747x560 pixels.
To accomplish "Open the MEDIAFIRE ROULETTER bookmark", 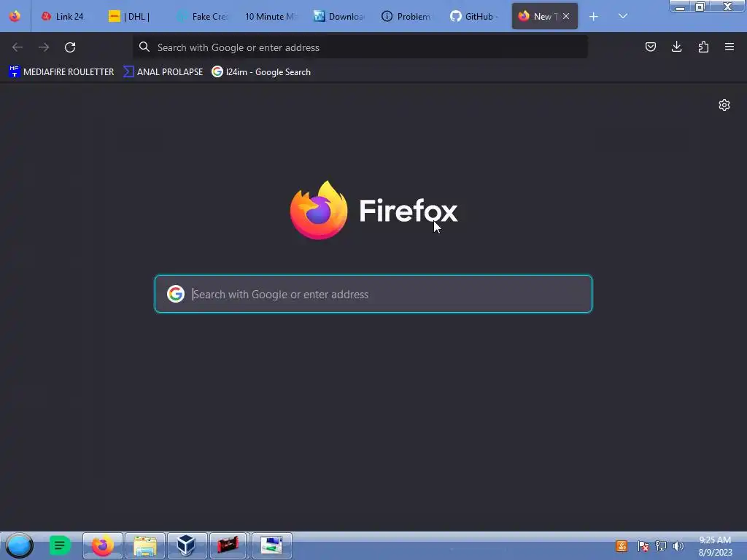I will click(61, 72).
